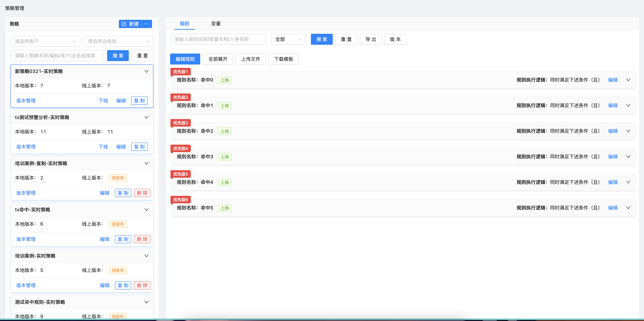Screen dimensions: 644x321
Task: Click 编辑 for rule 命中0
Action: [x=613, y=80]
